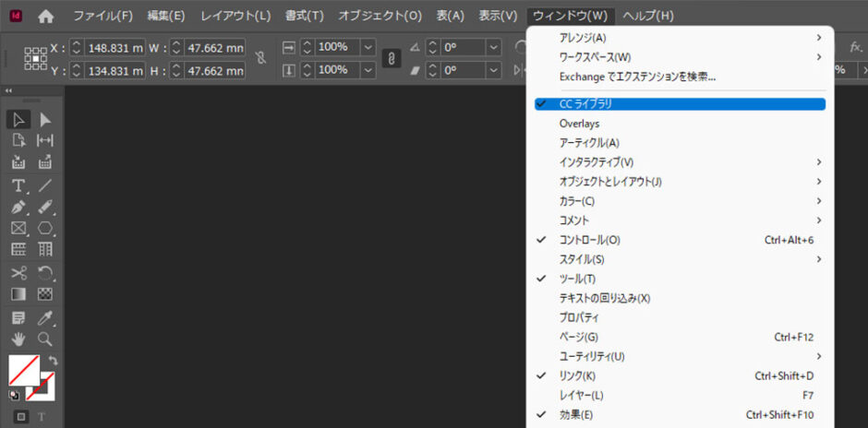Screen dimensions: 868x428
Task: Expand ワークスペース(W) submenu
Action: [x=680, y=57]
